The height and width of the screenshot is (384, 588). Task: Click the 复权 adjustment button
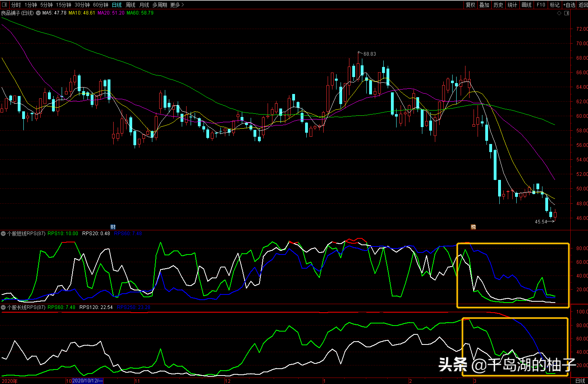(x=470, y=5)
